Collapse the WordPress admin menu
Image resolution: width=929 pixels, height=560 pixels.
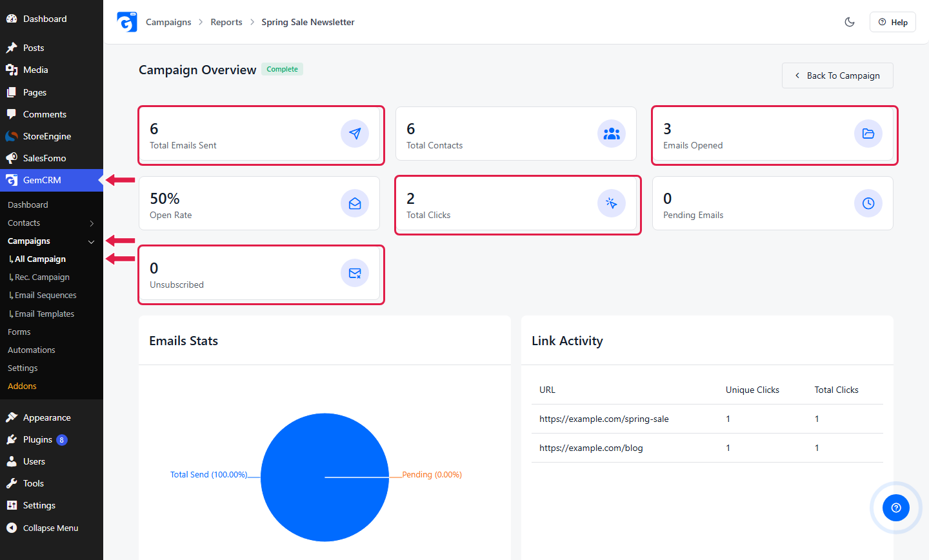click(43, 528)
